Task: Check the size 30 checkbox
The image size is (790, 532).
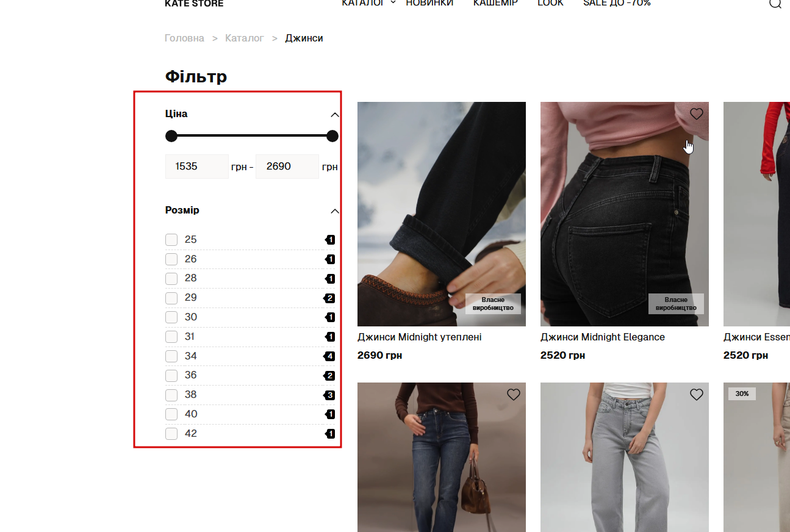Action: click(171, 317)
